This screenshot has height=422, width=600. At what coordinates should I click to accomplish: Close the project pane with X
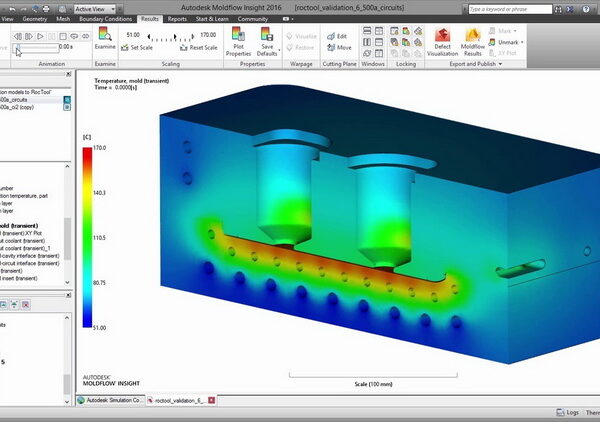[x=68, y=74]
